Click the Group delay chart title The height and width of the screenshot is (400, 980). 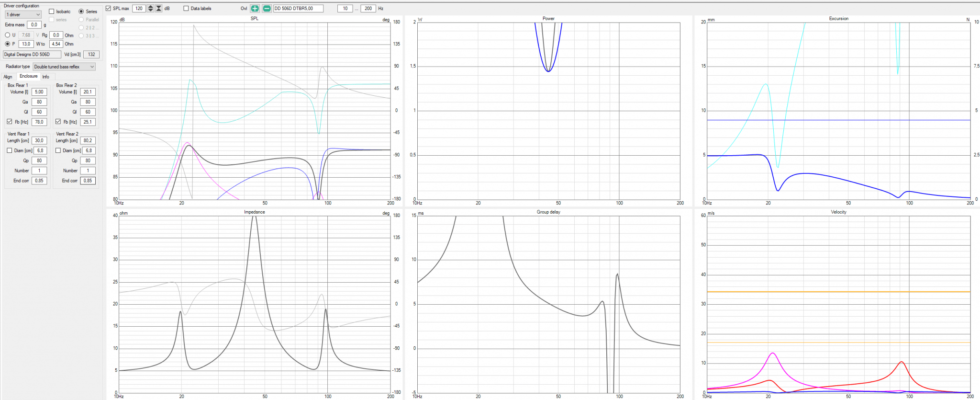(x=548, y=212)
